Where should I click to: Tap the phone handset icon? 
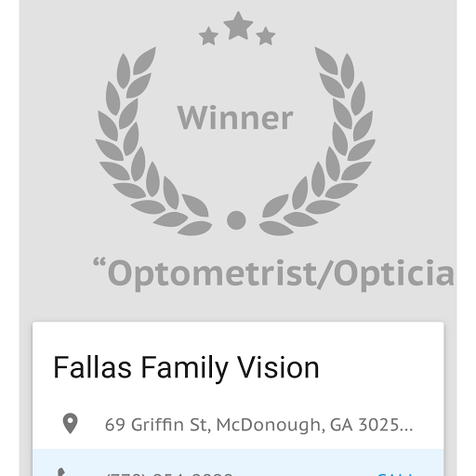tap(62, 472)
